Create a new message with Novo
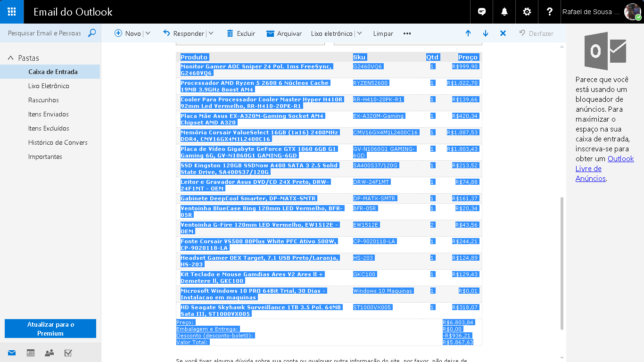 [128, 33]
